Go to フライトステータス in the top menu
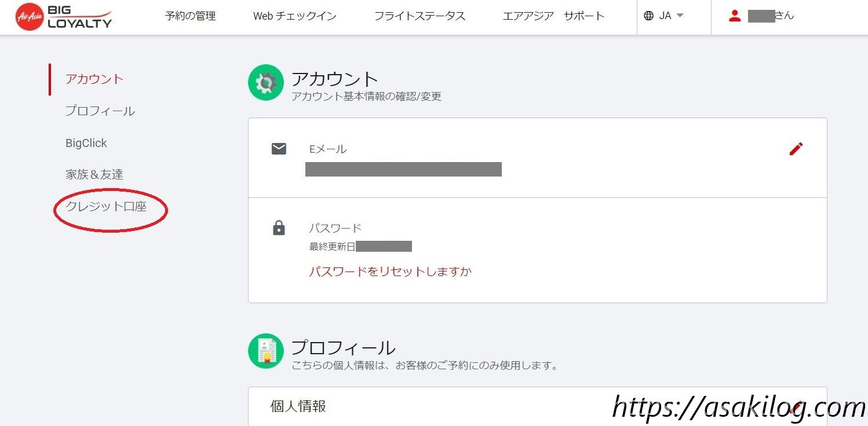The image size is (868, 426). pyautogui.click(x=420, y=16)
